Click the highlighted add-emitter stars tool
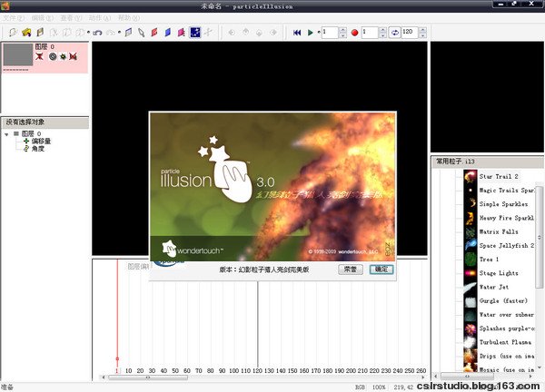Viewport: 545px width, 392px height. [195, 33]
